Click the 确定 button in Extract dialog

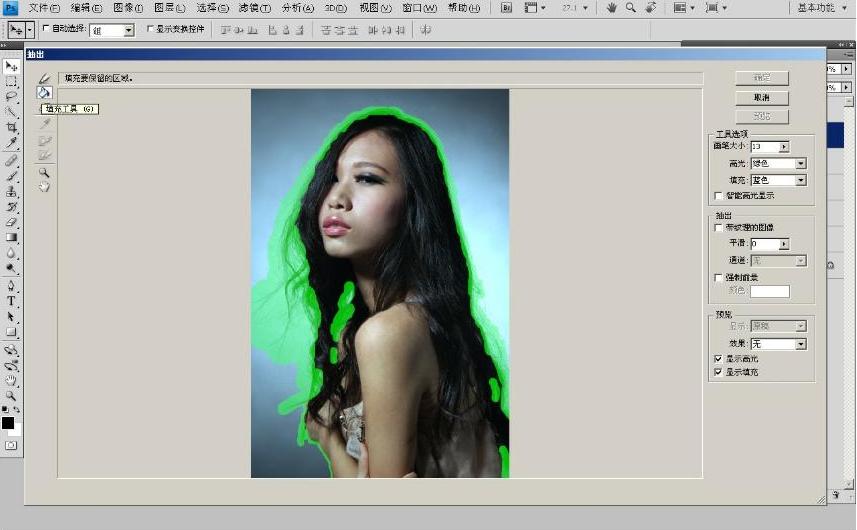coord(762,78)
